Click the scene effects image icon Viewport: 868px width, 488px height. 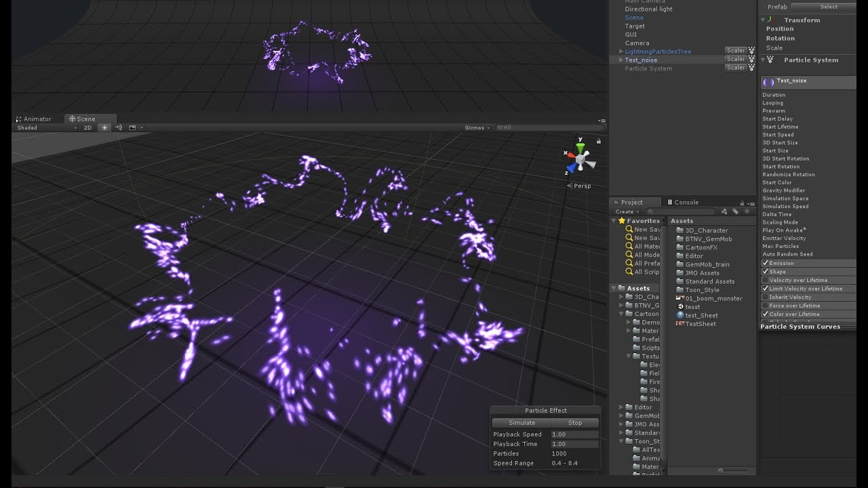132,127
